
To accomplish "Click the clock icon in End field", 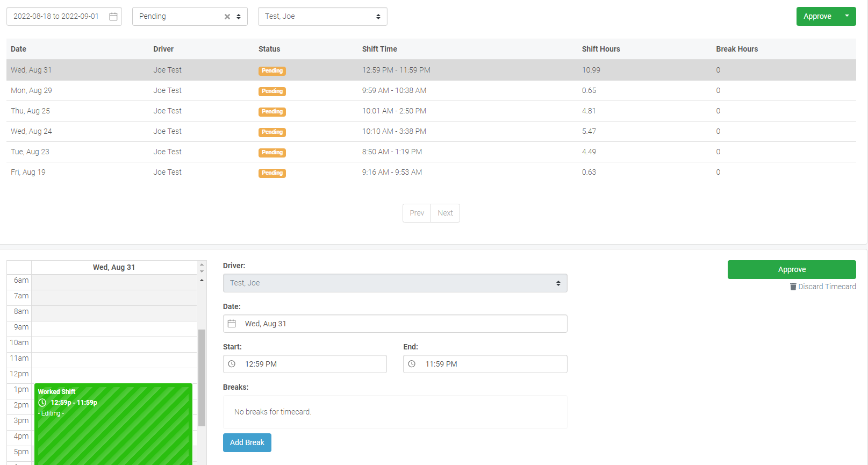I will 412,364.
